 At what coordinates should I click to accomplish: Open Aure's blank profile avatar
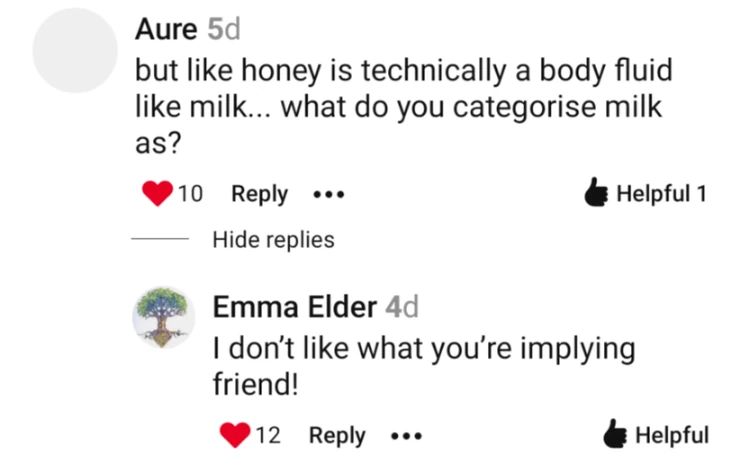pyautogui.click(x=76, y=49)
